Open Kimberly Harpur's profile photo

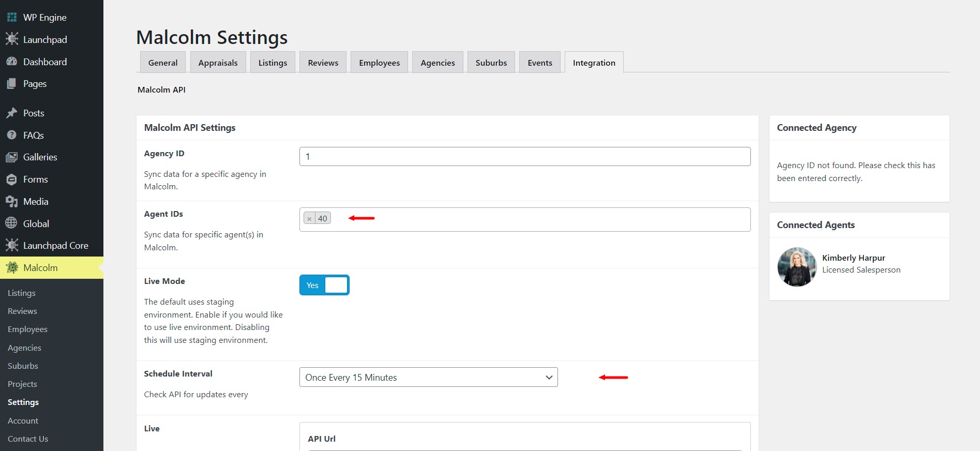(x=797, y=267)
